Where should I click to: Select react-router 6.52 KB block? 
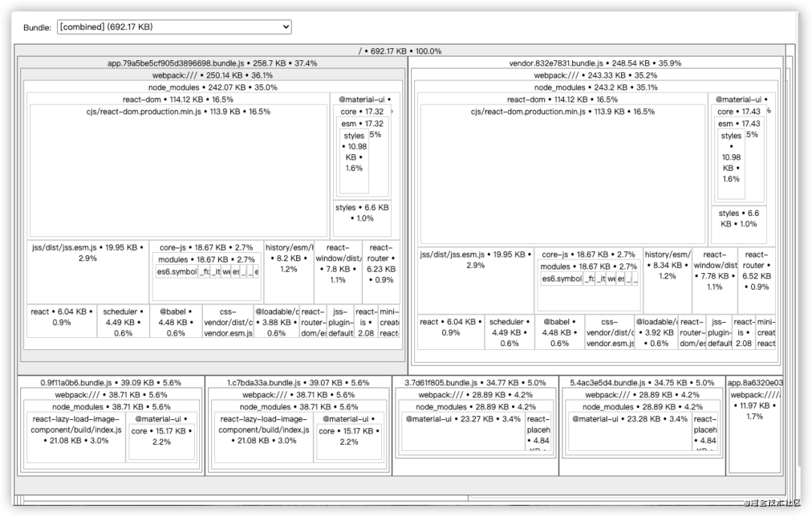click(x=756, y=279)
